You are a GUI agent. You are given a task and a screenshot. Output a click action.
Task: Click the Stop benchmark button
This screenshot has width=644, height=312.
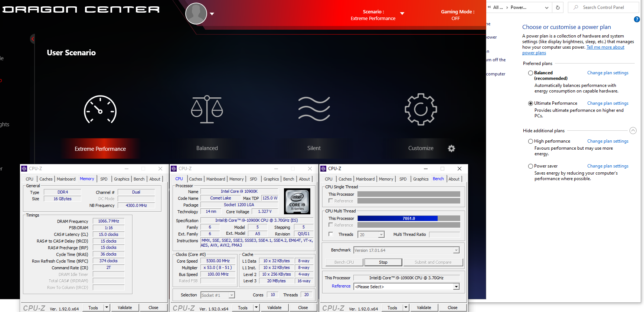click(x=383, y=262)
